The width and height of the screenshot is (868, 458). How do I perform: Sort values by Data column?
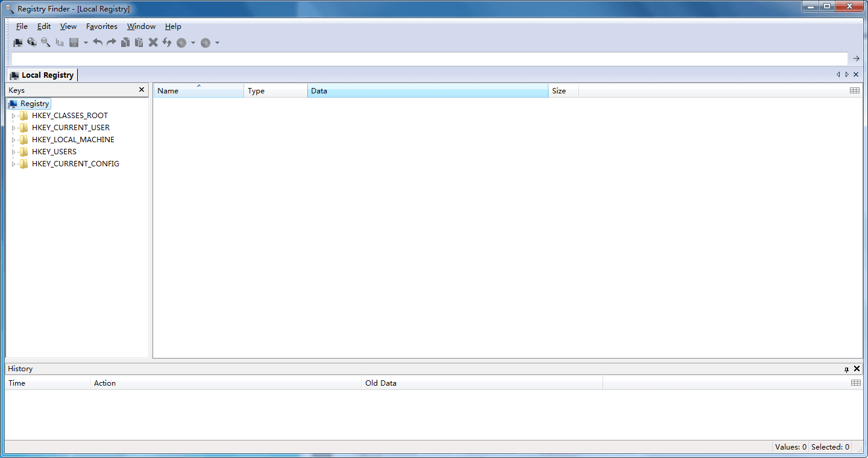[427, 91]
